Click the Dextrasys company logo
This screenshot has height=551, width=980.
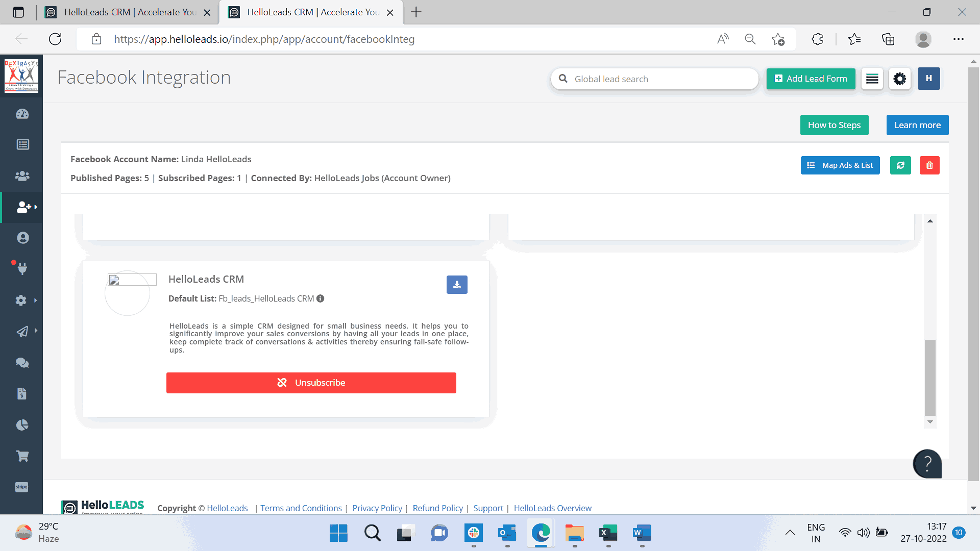tap(21, 76)
